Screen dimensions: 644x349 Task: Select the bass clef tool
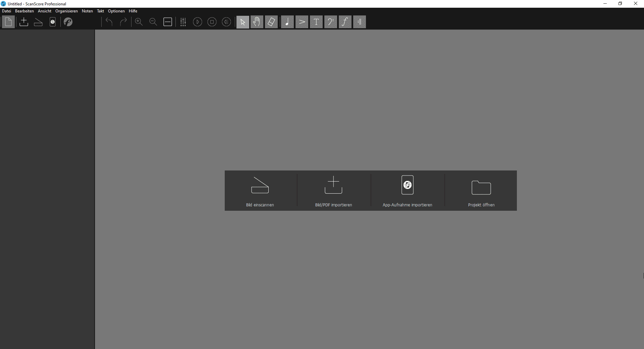coord(331,22)
